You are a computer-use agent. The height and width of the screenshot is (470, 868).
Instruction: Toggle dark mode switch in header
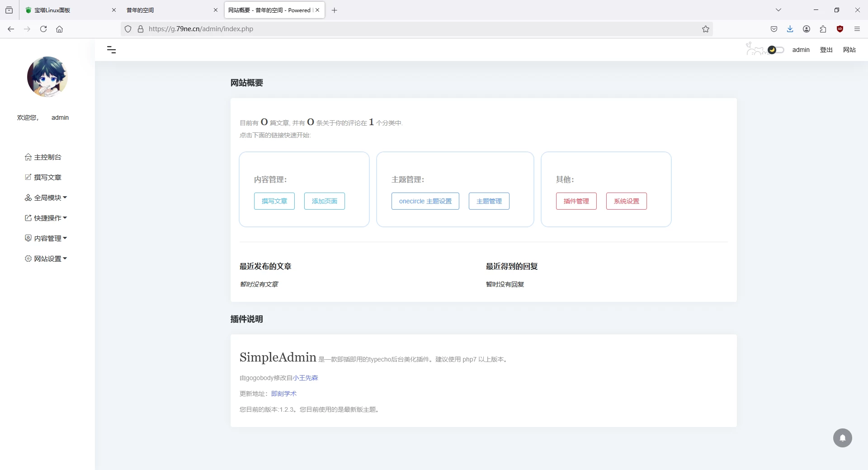775,50
